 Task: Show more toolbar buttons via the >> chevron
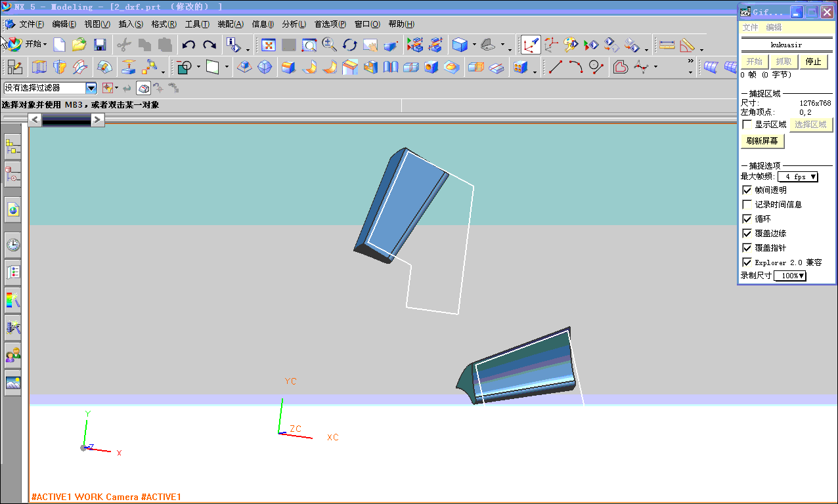point(691,60)
